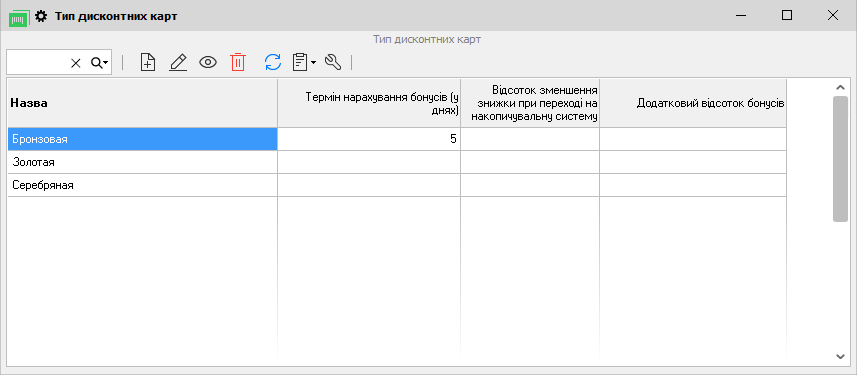
Task: Click the Додатковий відсоток бонусів column header
Action: (693, 103)
